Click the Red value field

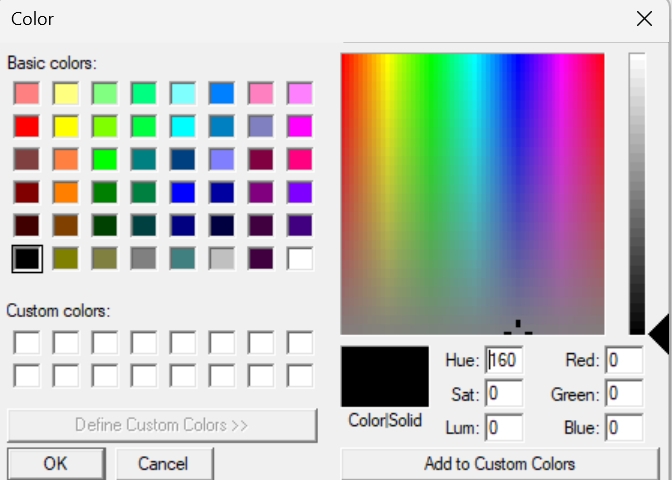coord(624,361)
